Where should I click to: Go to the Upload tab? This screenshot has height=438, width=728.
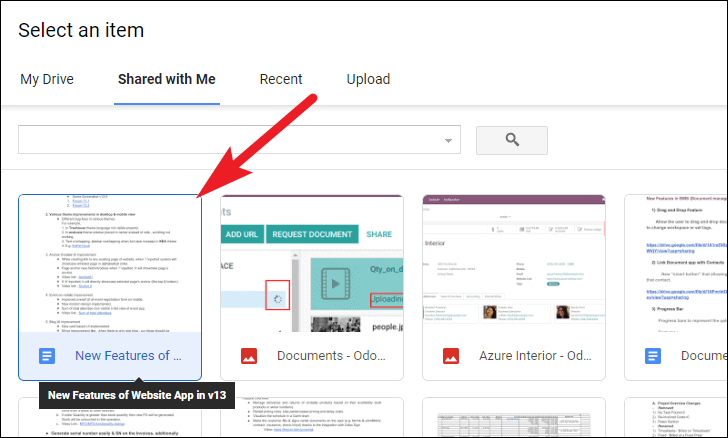click(368, 79)
